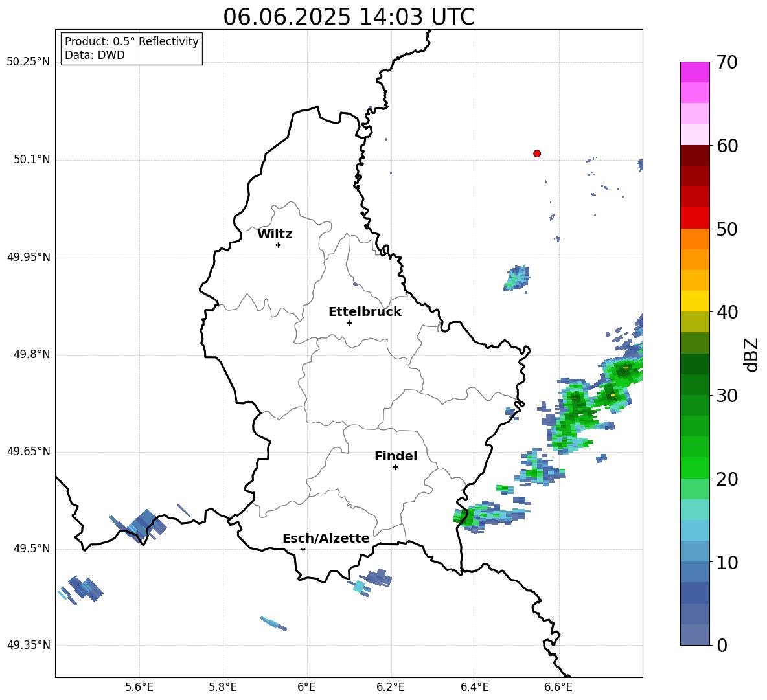Image resolution: width=767 pixels, height=700 pixels.
Task: Click the colorbar tick label 30
Action: click(727, 396)
